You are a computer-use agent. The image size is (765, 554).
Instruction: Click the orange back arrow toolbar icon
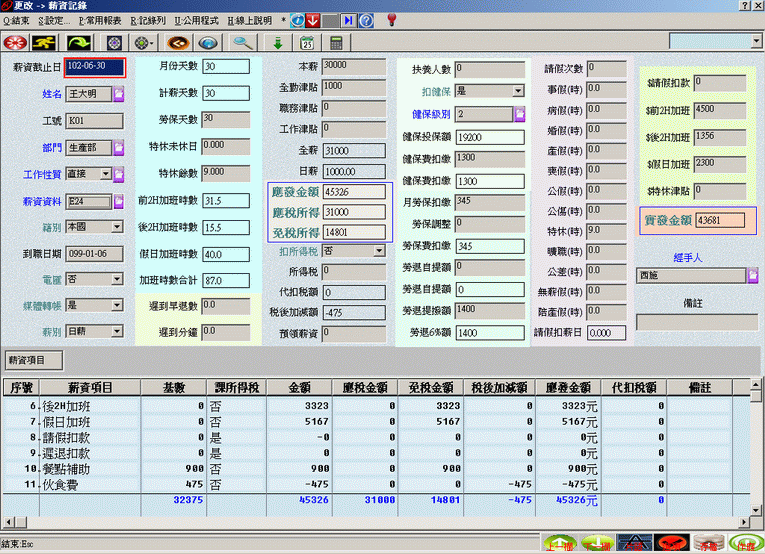[178, 43]
